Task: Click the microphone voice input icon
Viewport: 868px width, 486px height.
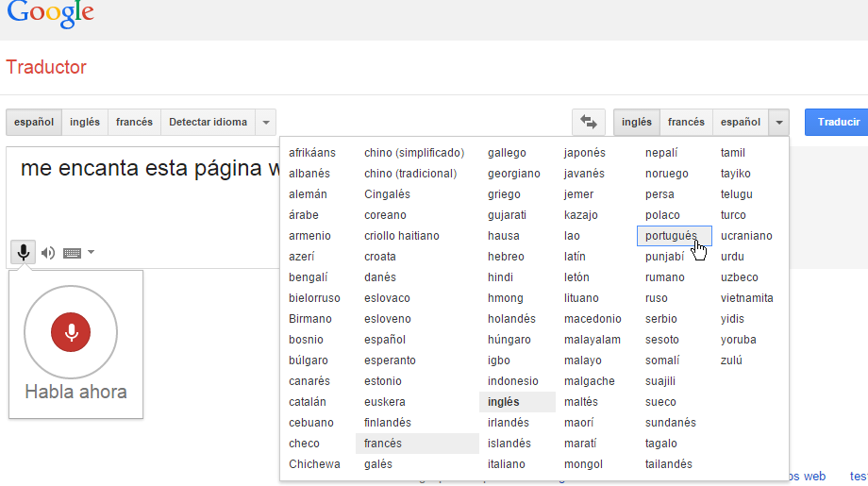Action: pyautogui.click(x=24, y=252)
